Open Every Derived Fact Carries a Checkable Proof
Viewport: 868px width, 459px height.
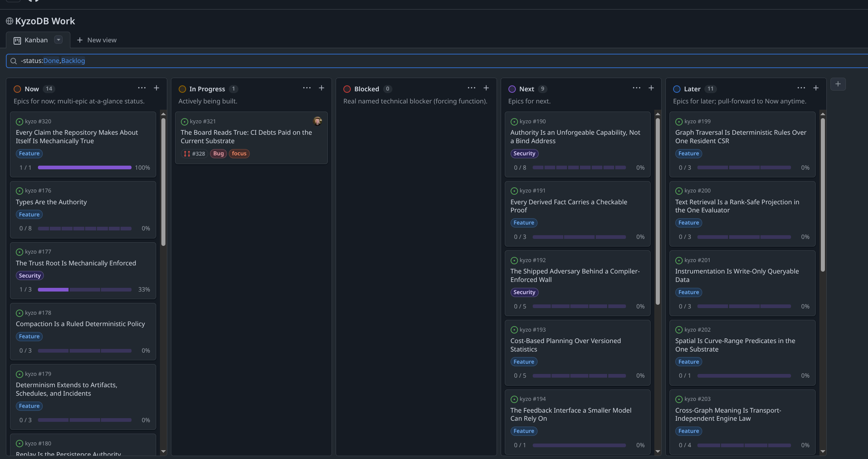pos(568,206)
